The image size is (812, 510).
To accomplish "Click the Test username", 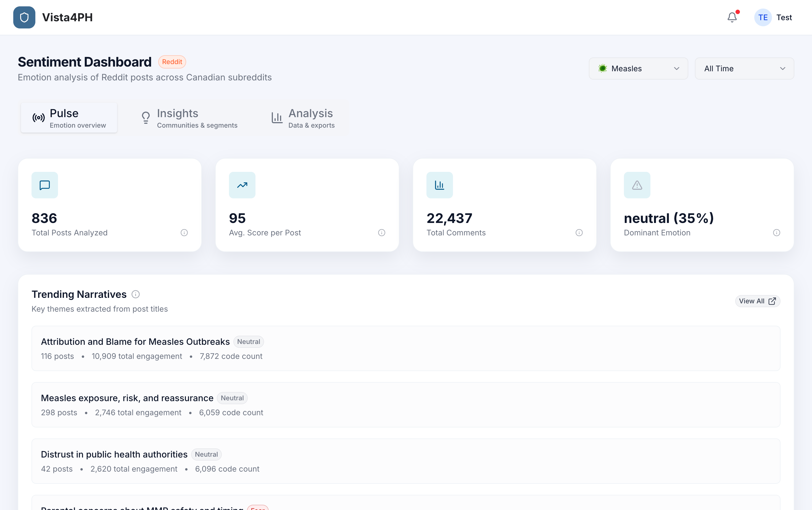I will (x=784, y=17).
